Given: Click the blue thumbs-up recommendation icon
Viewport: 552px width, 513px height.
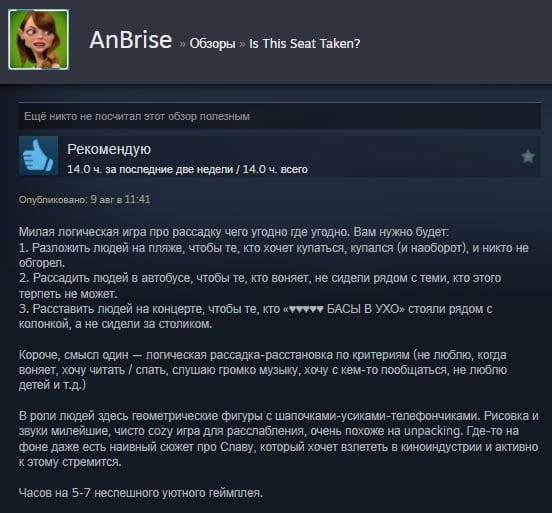Looking at the screenshot, I should 38,155.
